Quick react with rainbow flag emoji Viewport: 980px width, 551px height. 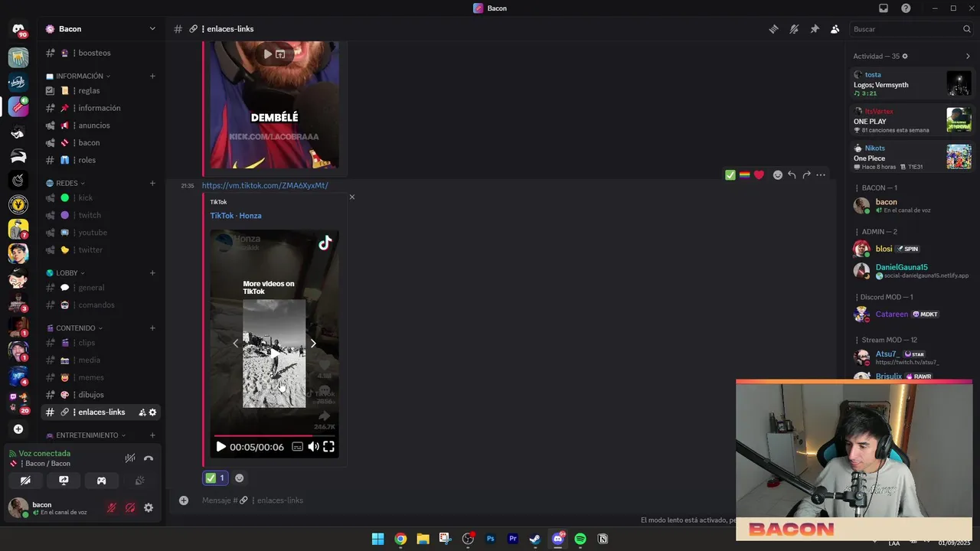pyautogui.click(x=744, y=175)
